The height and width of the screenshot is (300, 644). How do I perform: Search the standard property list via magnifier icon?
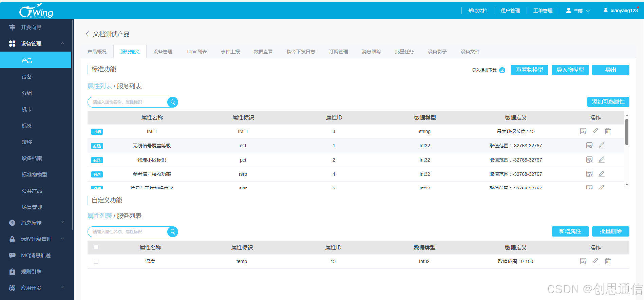click(173, 102)
